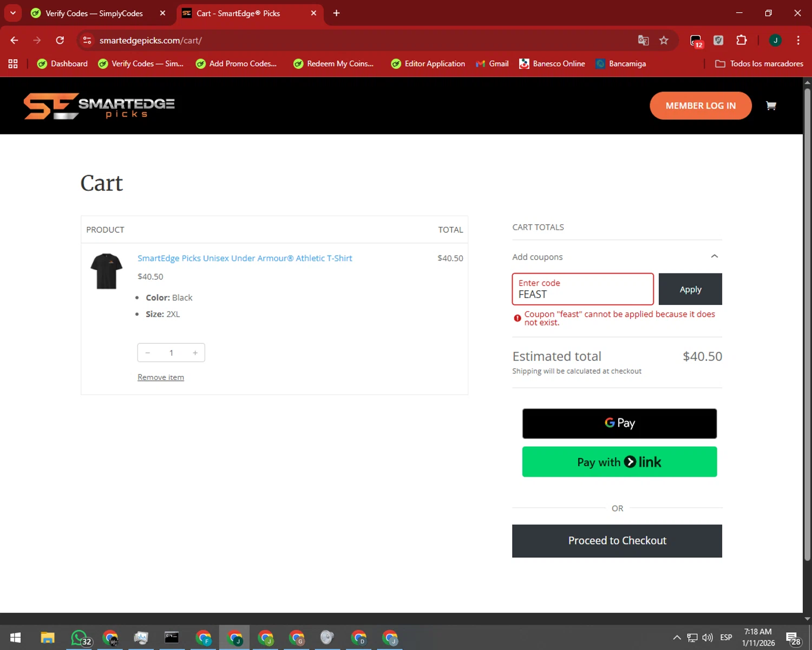Click the browser forward arrow
The image size is (812, 650).
point(37,40)
